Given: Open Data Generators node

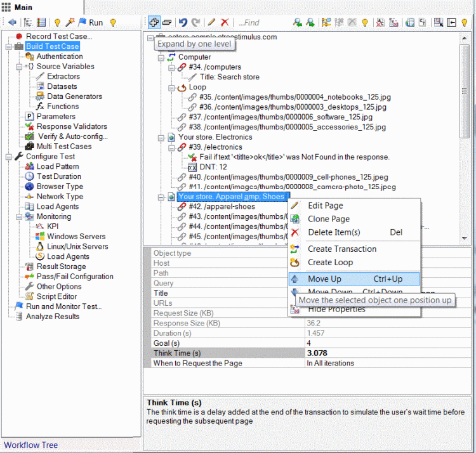Looking at the screenshot, I should coord(74,96).
